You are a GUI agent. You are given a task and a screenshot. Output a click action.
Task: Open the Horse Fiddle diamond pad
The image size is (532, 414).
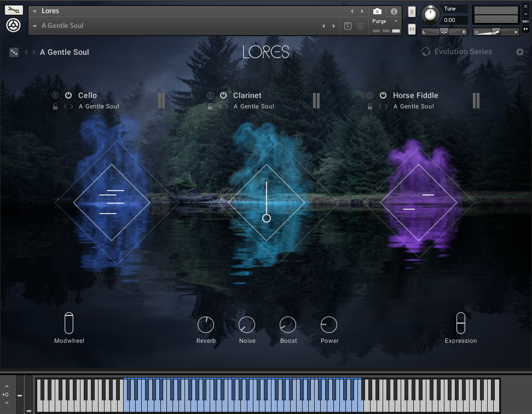pos(419,203)
